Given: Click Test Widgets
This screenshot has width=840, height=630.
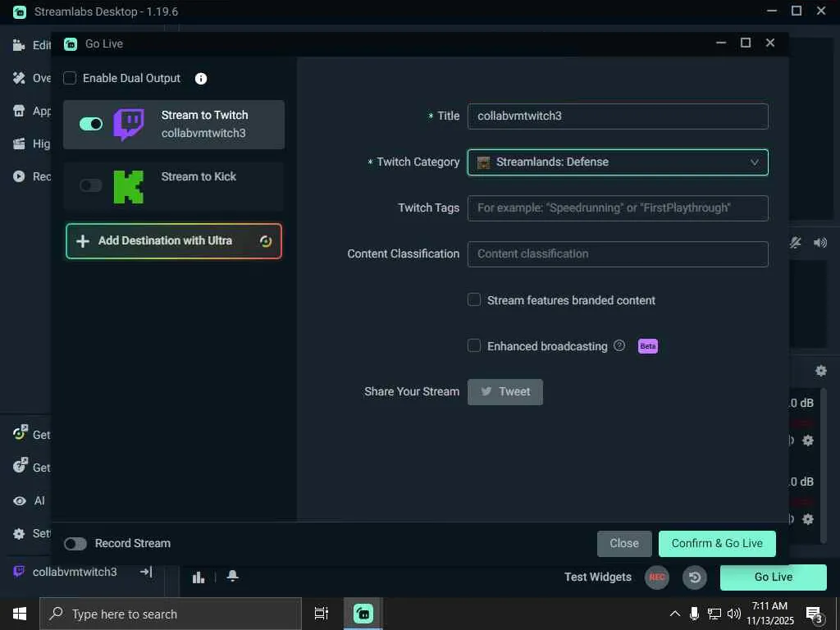Looking at the screenshot, I should (598, 577).
